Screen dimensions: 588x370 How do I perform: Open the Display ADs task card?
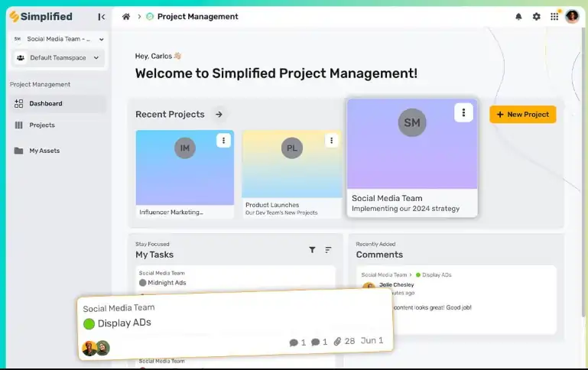tap(236, 326)
